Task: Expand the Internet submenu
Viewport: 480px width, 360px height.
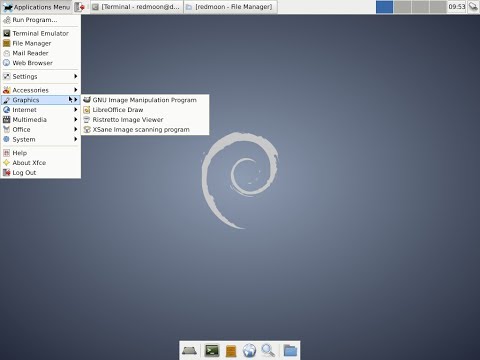Action: coord(41,110)
